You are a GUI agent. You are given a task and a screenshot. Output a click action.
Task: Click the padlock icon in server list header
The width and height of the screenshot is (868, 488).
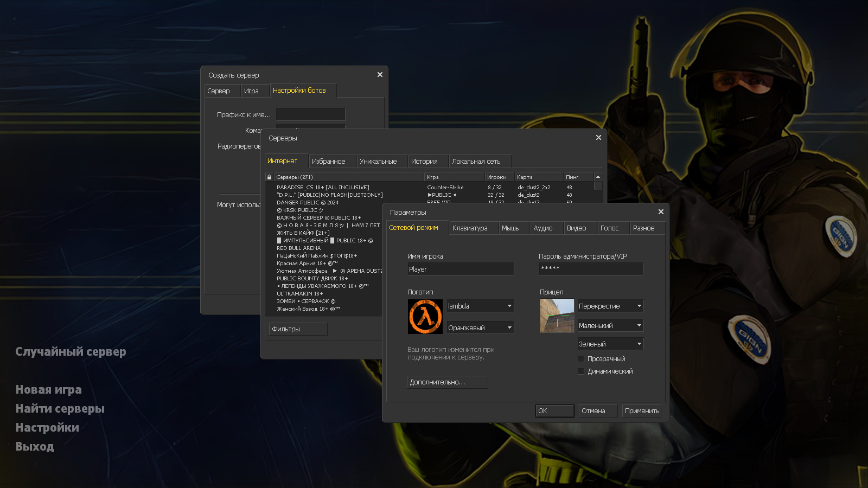point(269,177)
